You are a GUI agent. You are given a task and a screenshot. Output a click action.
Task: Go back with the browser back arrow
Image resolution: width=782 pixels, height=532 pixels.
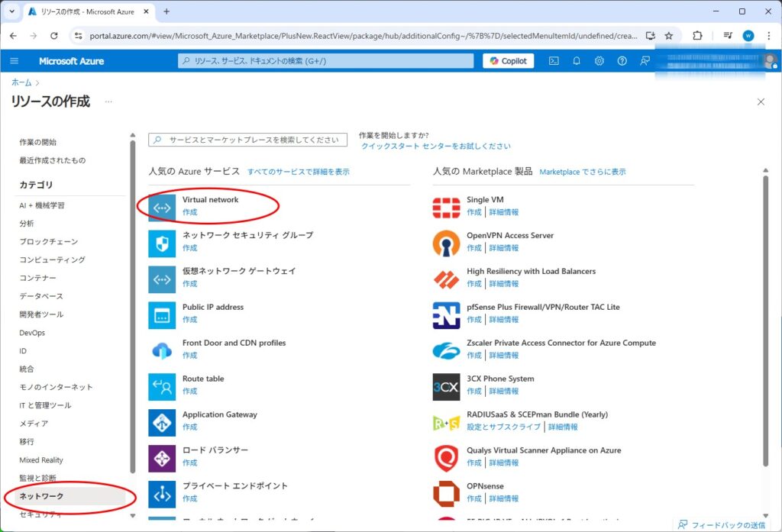[x=13, y=36]
